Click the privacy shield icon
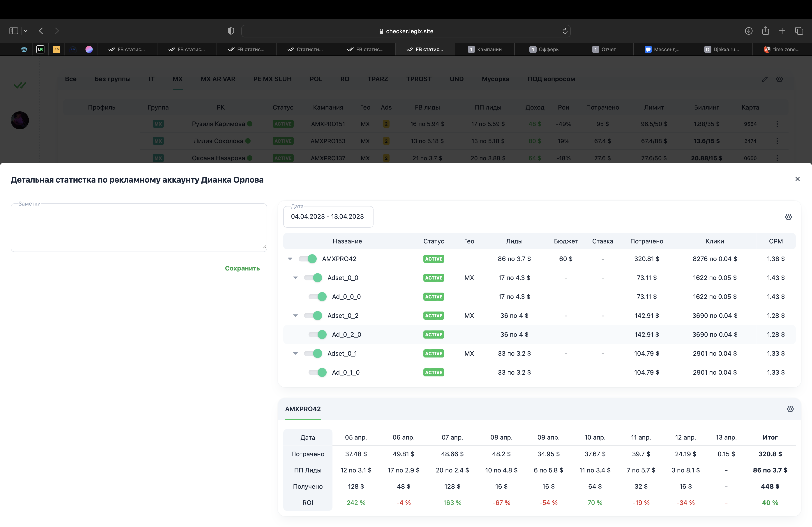 pyautogui.click(x=231, y=31)
